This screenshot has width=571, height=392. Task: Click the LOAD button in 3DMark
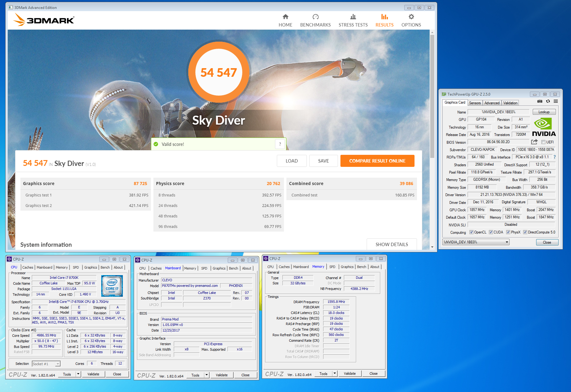292,161
